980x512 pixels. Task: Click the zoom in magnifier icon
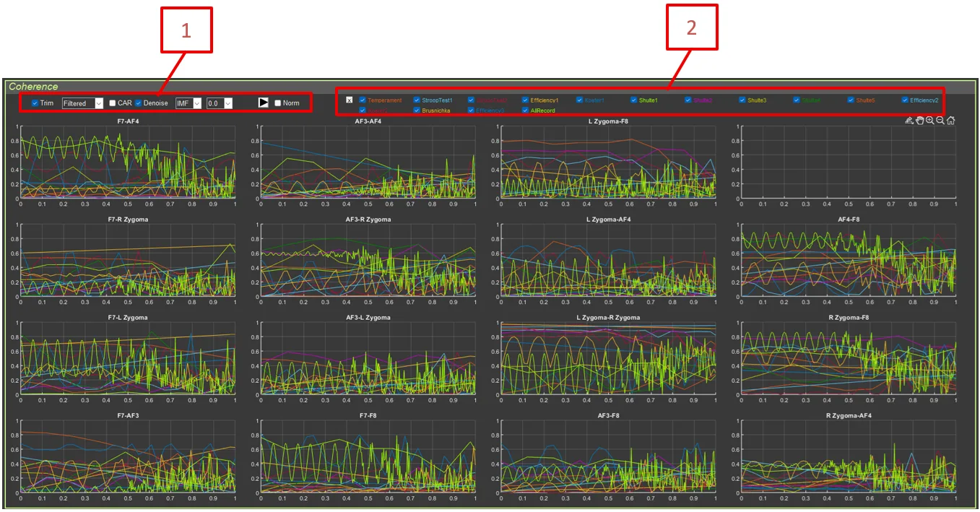[x=929, y=121]
